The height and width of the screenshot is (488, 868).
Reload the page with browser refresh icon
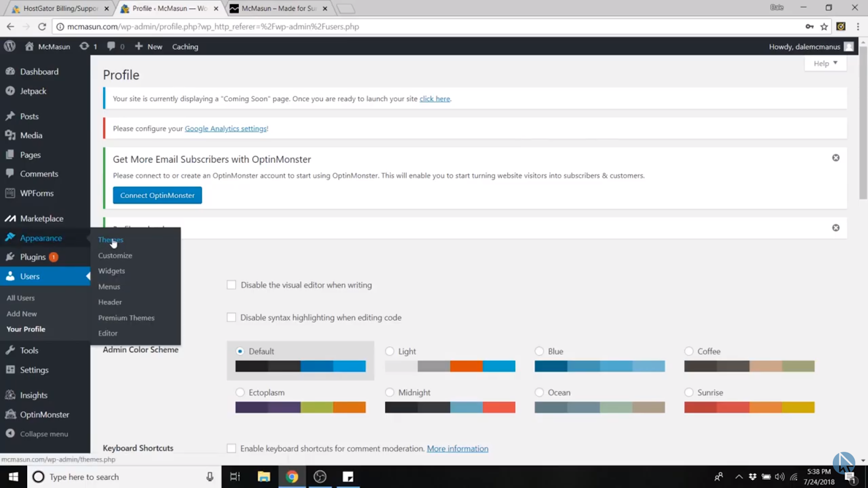[42, 27]
